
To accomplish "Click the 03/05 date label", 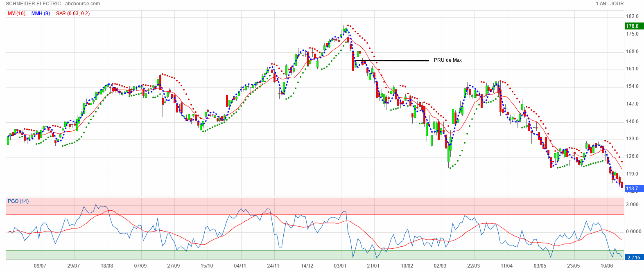I will pyautogui.click(x=540, y=266).
